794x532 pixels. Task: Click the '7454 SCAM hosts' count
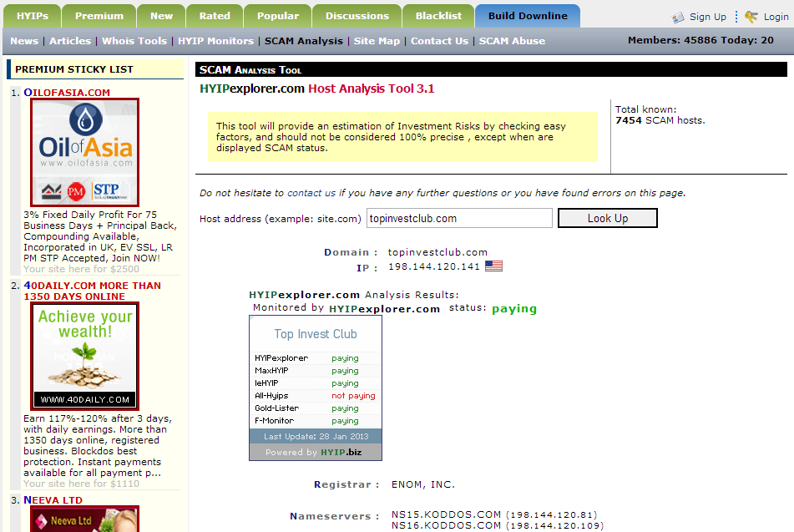pos(660,120)
